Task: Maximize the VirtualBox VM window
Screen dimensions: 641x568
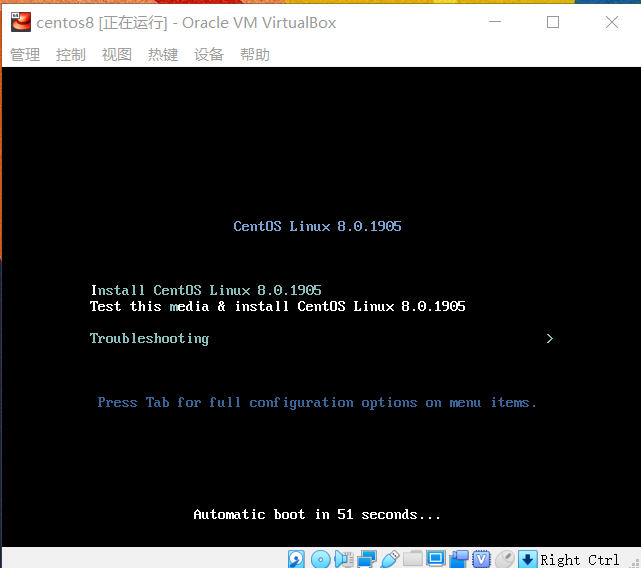Action: (x=553, y=22)
